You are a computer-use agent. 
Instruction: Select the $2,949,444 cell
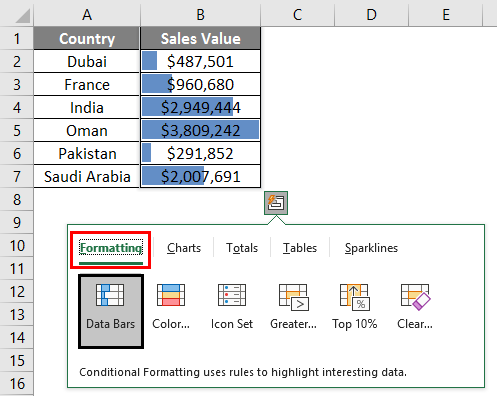(x=200, y=107)
